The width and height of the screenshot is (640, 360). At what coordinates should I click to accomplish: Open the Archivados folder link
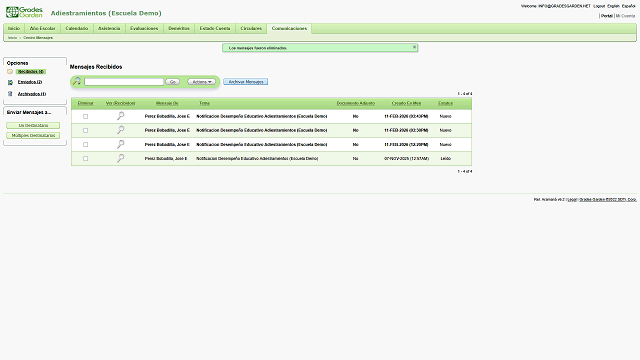pos(32,94)
